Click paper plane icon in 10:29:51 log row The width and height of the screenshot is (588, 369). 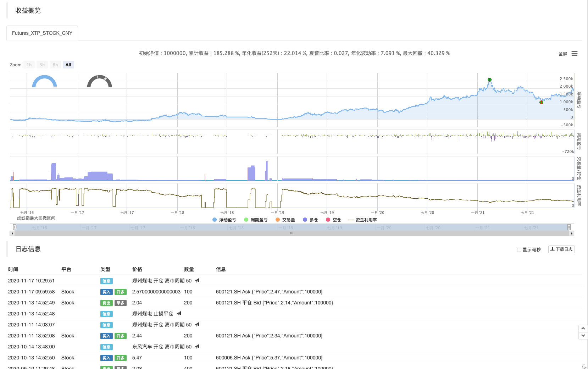197,281
